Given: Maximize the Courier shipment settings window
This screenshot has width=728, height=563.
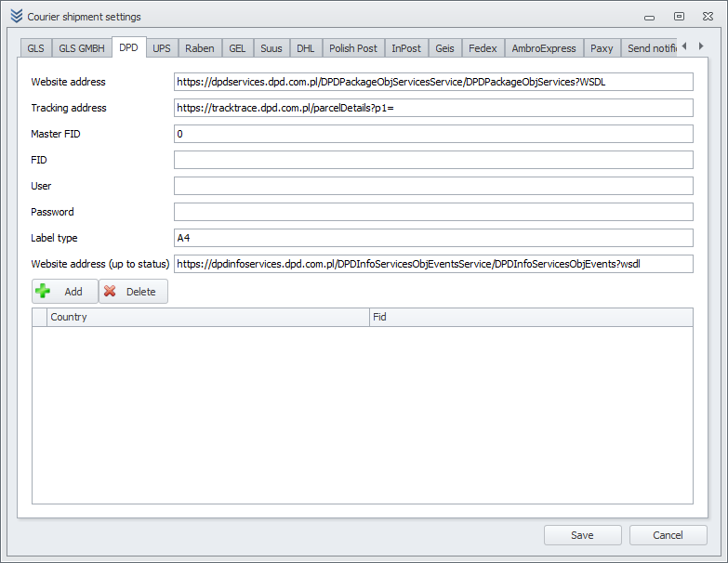Looking at the screenshot, I should pyautogui.click(x=679, y=17).
